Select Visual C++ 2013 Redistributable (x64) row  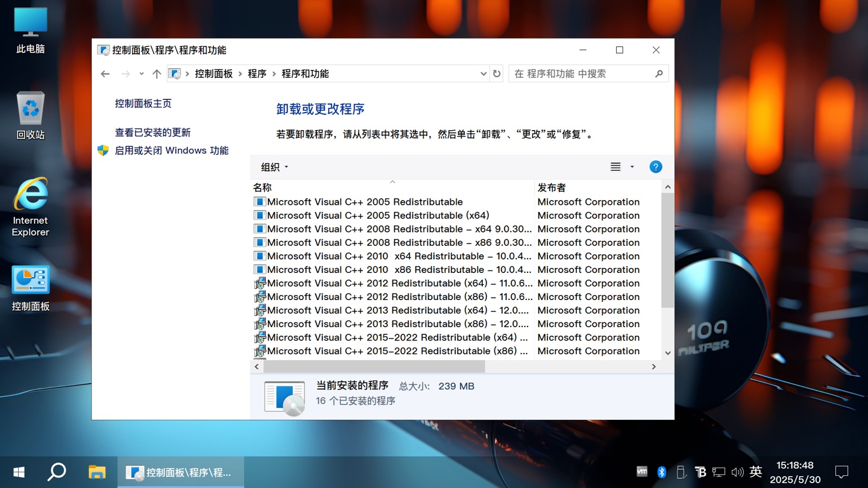point(455,310)
